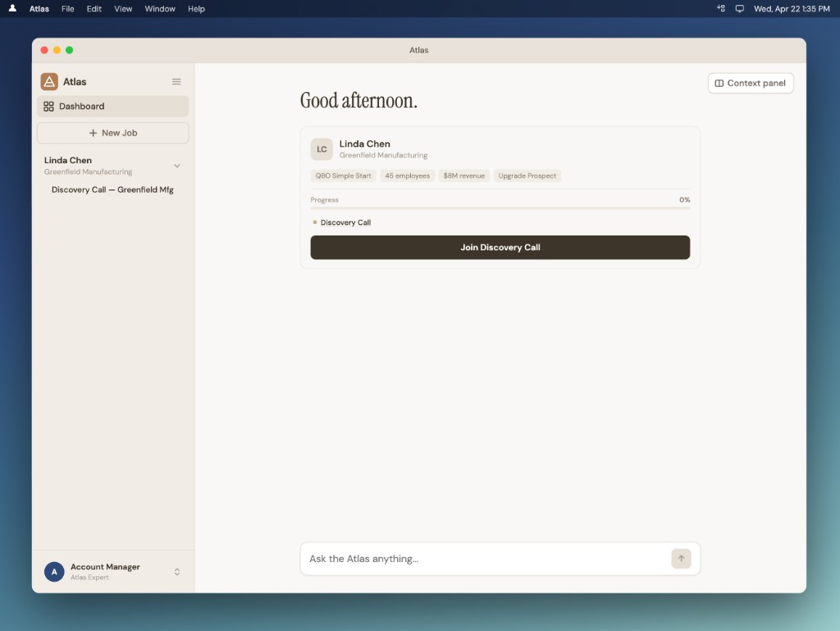Click the 45 employees tag

[x=407, y=176]
